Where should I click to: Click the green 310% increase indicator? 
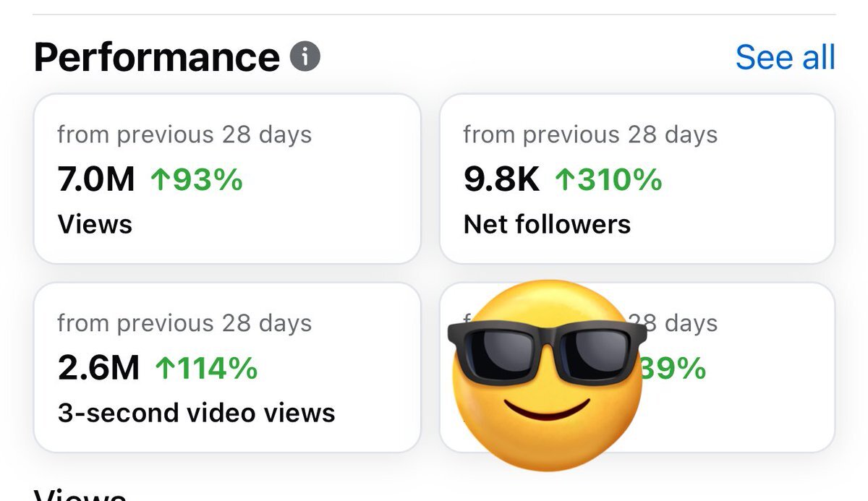tap(608, 179)
